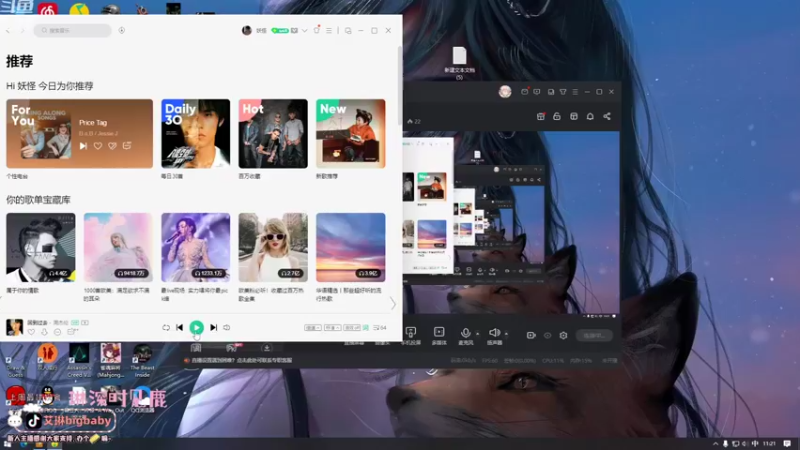Go back using the back arrow
The height and width of the screenshot is (450, 800).
click(x=8, y=31)
